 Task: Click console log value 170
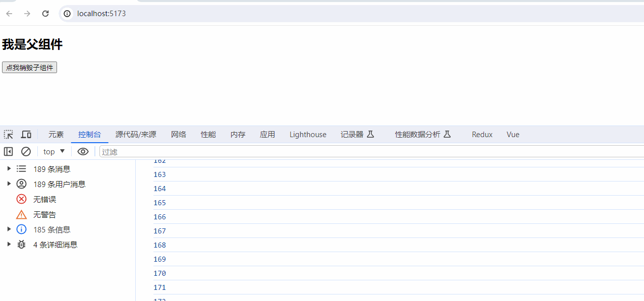click(x=159, y=273)
